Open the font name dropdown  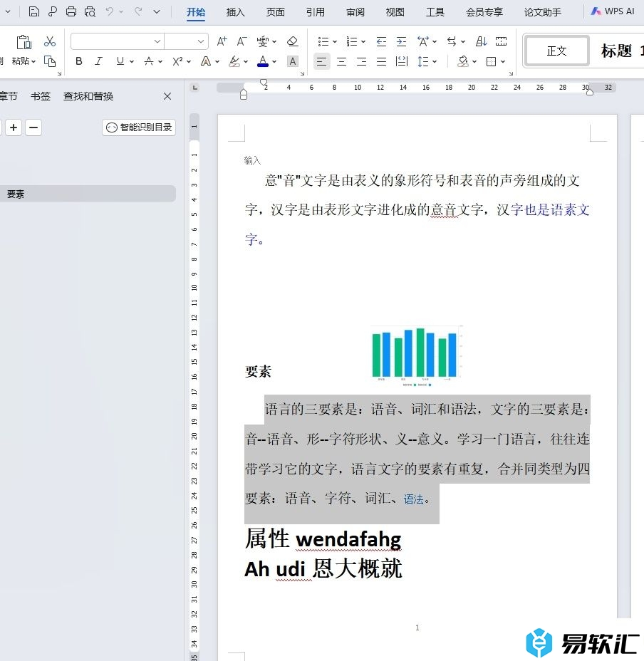coord(157,41)
